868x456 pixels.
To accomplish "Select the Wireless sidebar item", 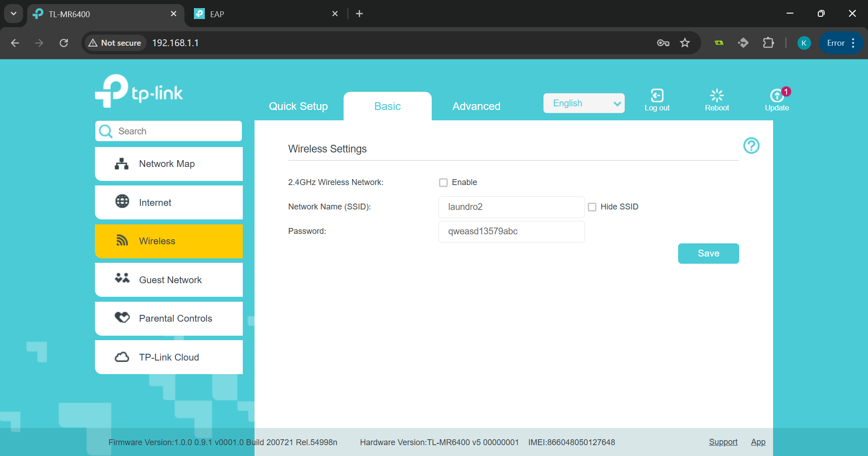I will [169, 241].
